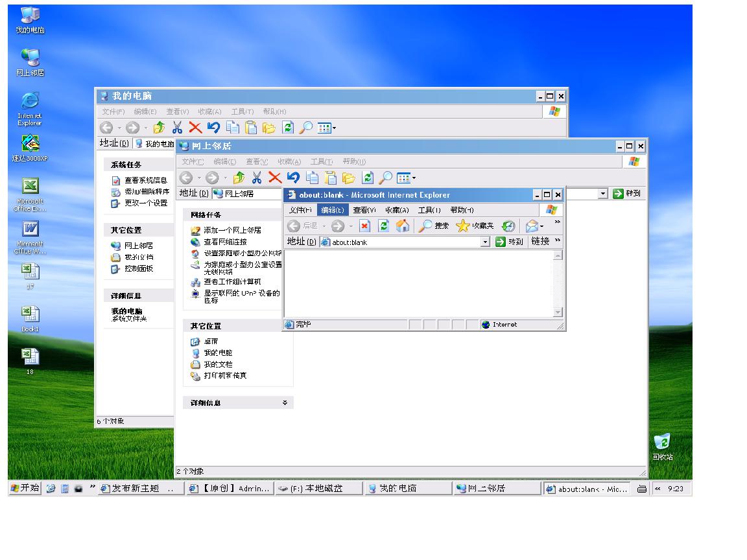Viewport: 747px width, 560px height.
Task: Click Delete red X in 我的电脑 window toolbar
Action: coord(195,127)
